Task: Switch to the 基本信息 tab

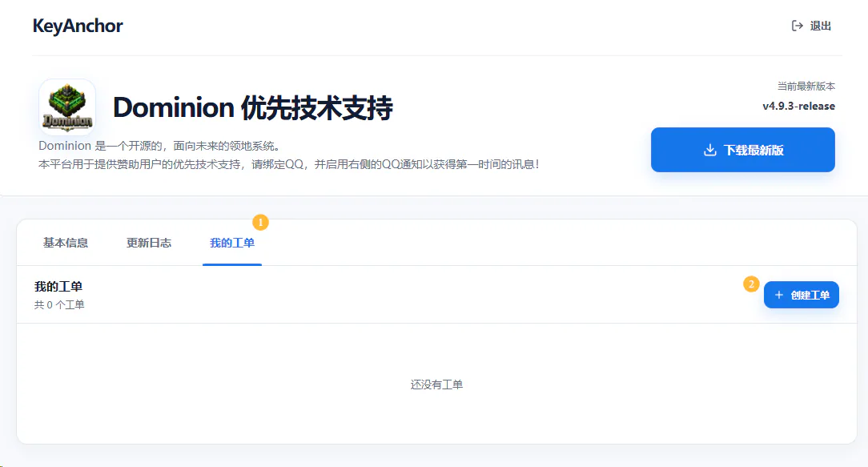Action: (66, 243)
